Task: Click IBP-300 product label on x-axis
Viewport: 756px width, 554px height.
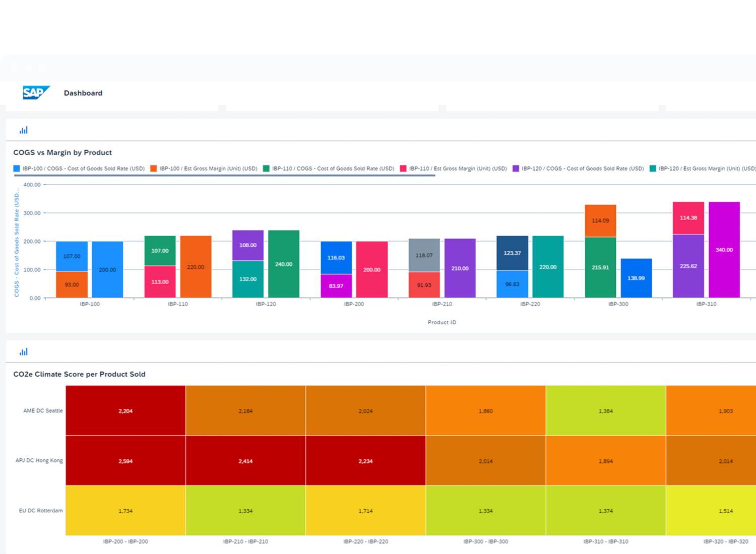Action: 618,304
